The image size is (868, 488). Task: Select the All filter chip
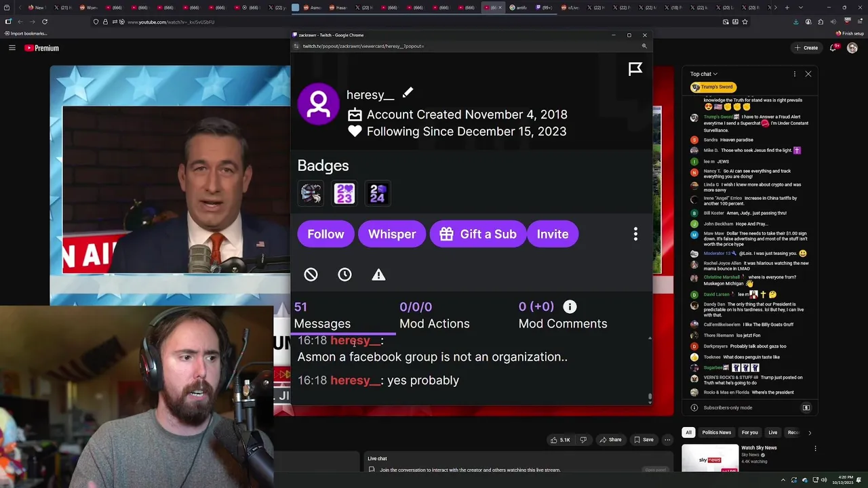click(x=688, y=432)
